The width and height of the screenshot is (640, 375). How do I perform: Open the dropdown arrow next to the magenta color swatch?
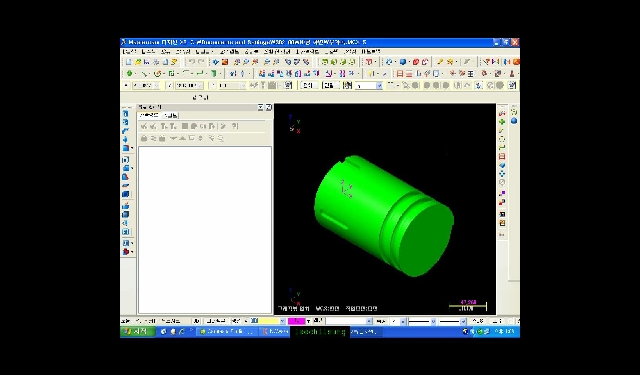tap(309, 321)
